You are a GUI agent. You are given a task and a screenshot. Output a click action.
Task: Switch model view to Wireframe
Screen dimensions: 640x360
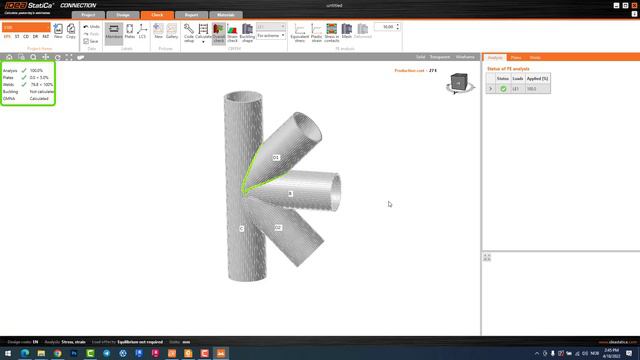(x=465, y=57)
